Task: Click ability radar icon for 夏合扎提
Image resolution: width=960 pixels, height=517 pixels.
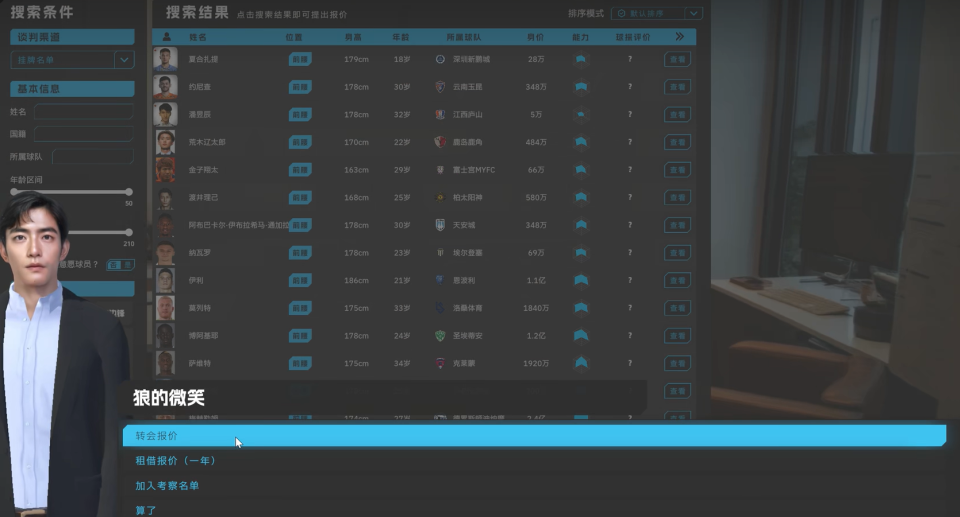Action: 580,59
